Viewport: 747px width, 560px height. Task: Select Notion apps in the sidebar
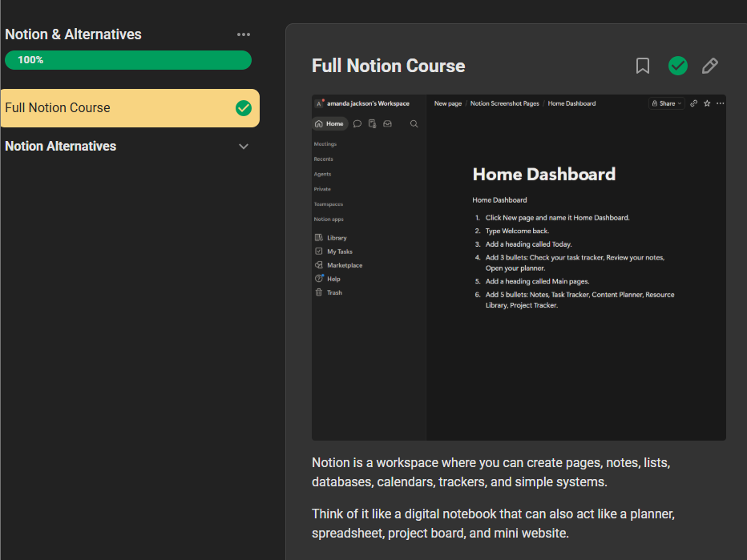pyautogui.click(x=329, y=219)
